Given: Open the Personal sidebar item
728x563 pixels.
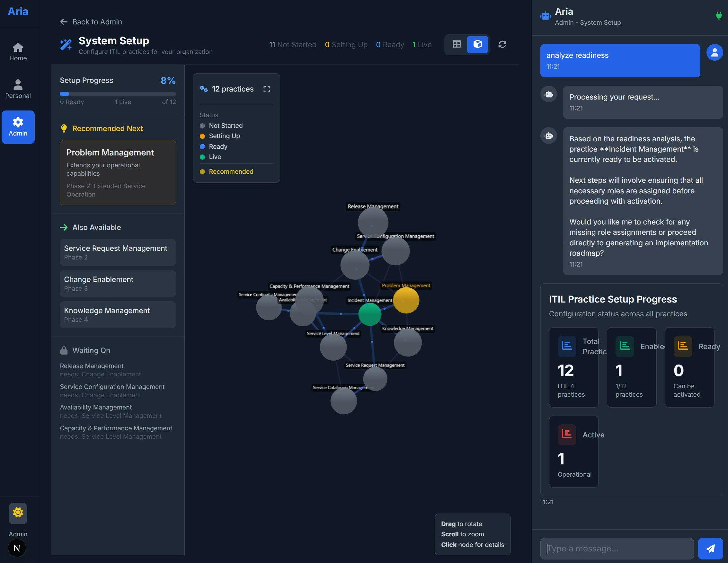Looking at the screenshot, I should 18,89.
